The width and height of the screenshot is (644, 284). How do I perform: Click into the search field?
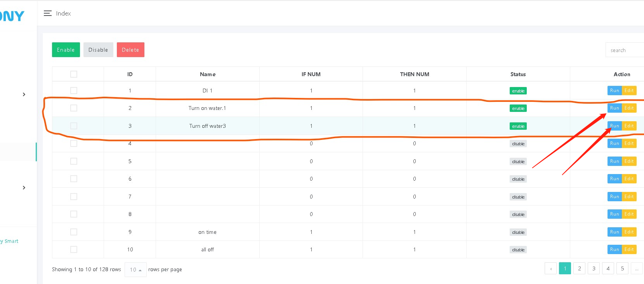click(x=624, y=50)
